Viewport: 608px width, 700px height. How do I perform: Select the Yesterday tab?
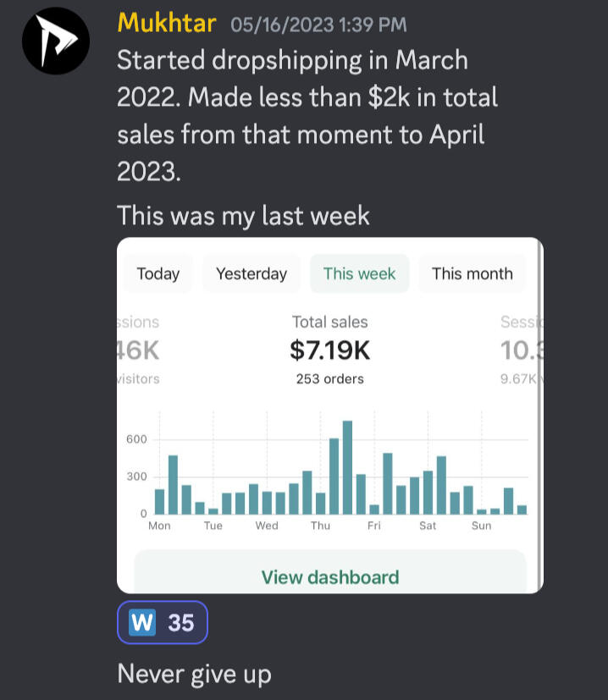coord(251,273)
